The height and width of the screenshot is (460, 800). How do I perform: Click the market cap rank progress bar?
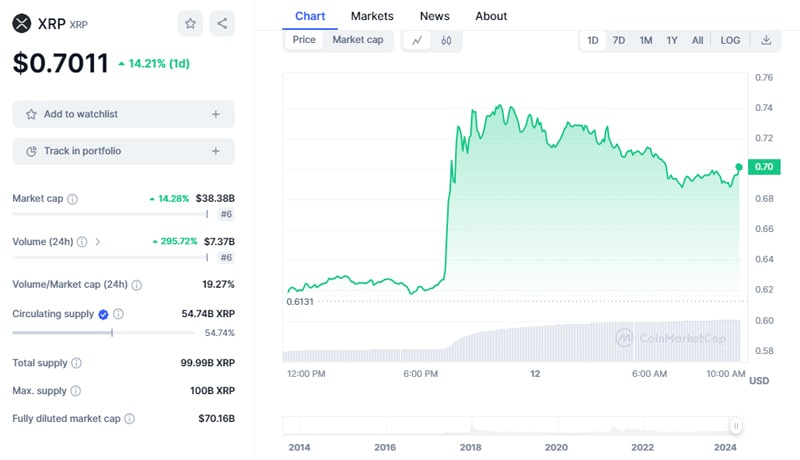(x=110, y=214)
